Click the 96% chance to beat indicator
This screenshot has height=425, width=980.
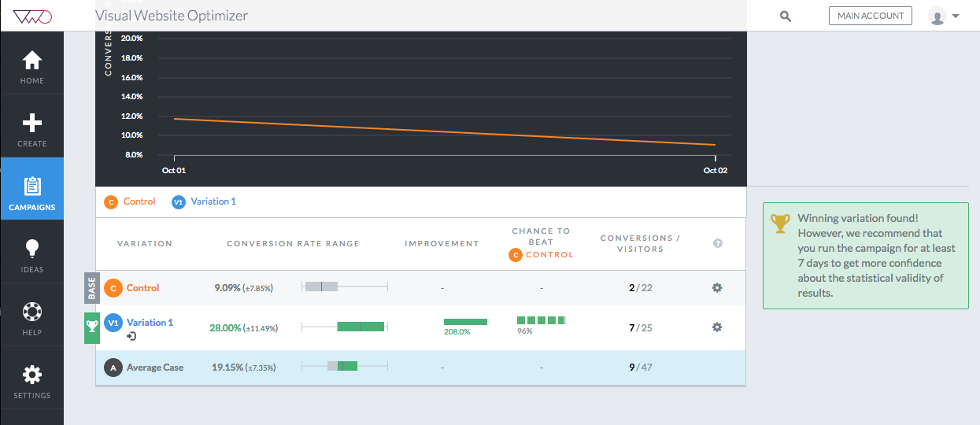pos(542,320)
